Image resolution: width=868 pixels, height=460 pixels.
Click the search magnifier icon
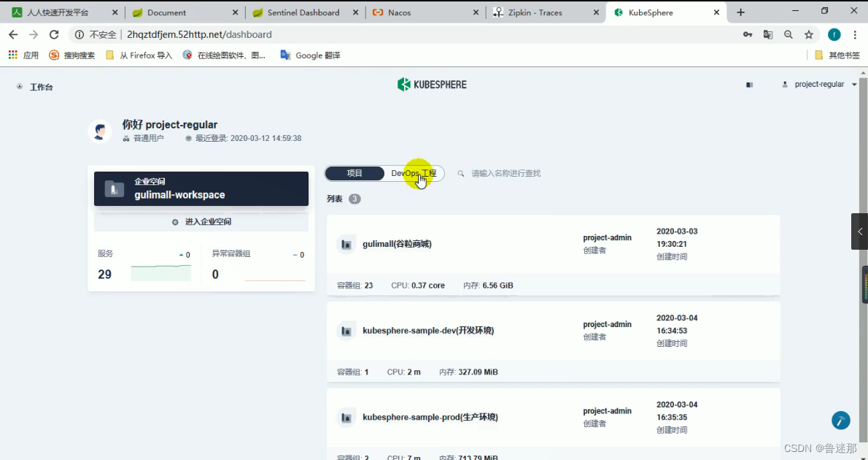coord(460,174)
